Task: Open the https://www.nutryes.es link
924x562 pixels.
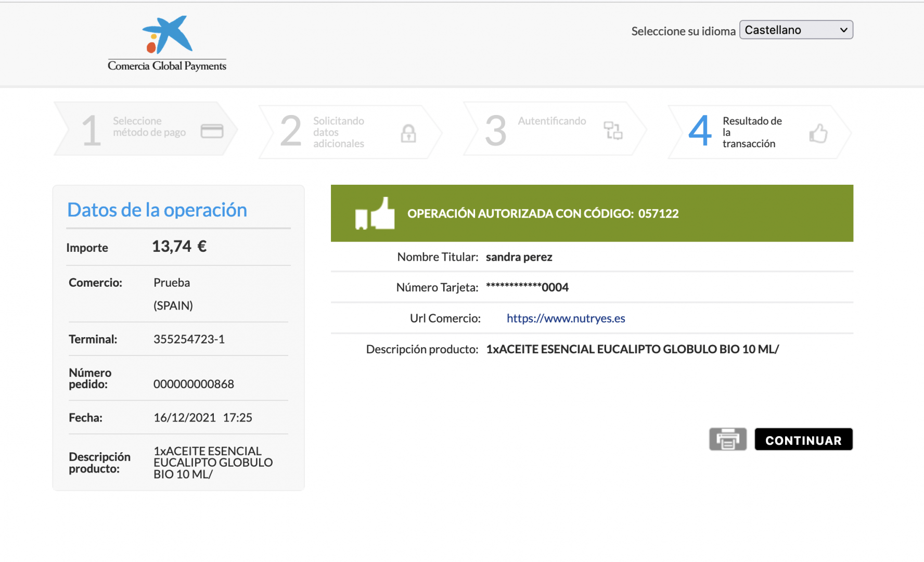Action: coord(566,318)
